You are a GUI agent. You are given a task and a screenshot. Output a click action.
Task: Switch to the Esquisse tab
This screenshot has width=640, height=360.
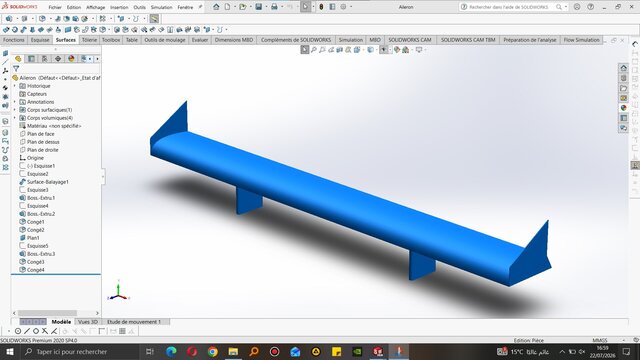coord(40,40)
